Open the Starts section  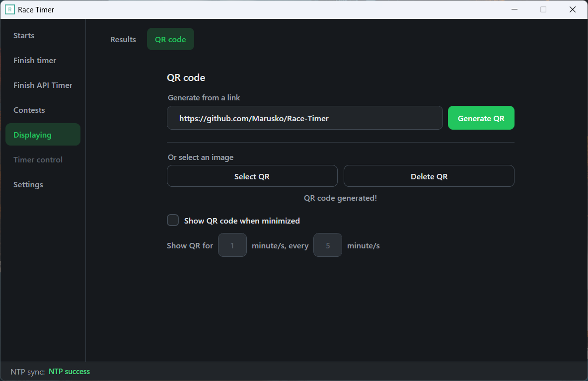(x=43, y=36)
